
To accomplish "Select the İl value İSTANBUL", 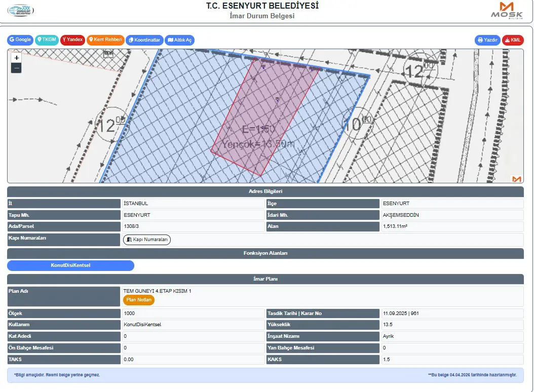I will (x=136, y=204).
